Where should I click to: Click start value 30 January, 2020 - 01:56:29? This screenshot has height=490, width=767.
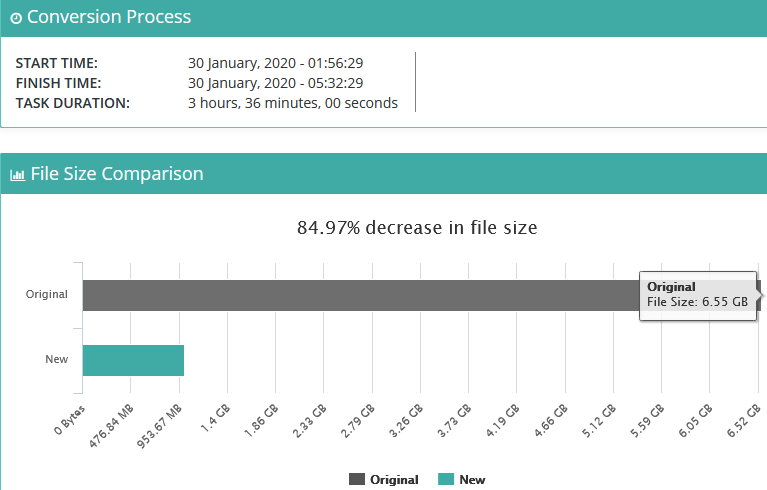tap(275, 63)
